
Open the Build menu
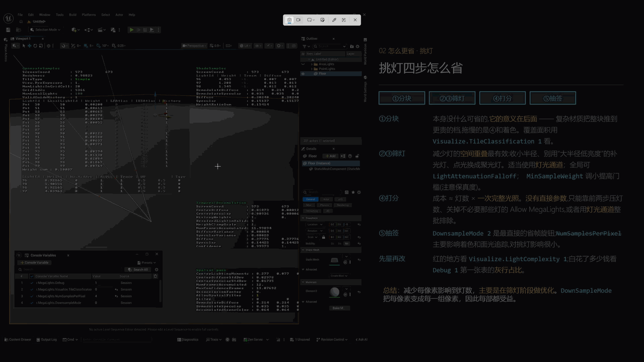72,15
